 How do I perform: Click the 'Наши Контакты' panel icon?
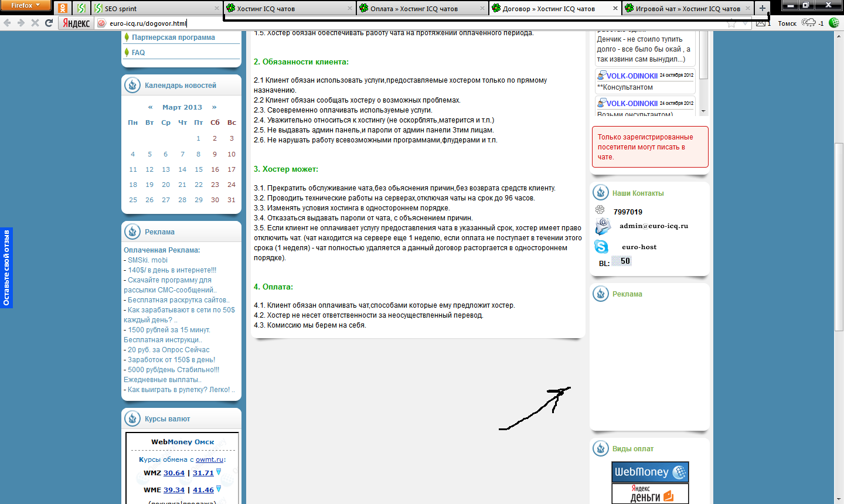pyautogui.click(x=601, y=192)
